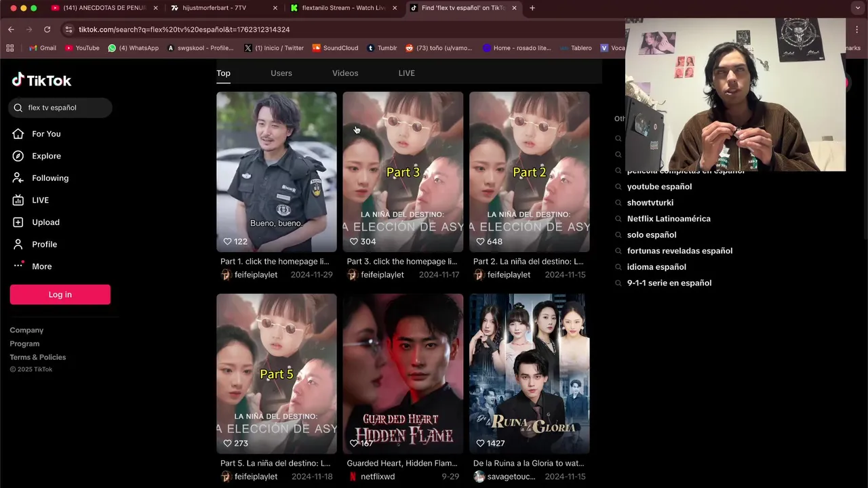Open the Following people icon
Viewport: 868px width, 488px height.
tap(18, 178)
